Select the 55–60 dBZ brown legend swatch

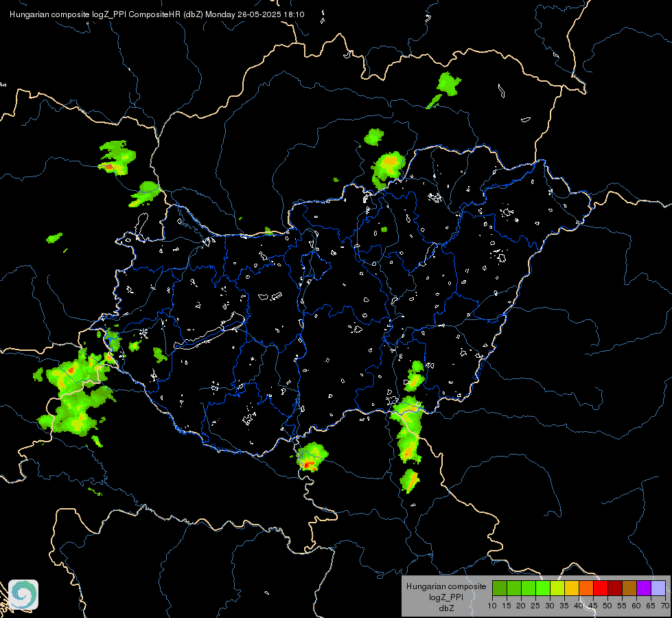tap(629, 588)
